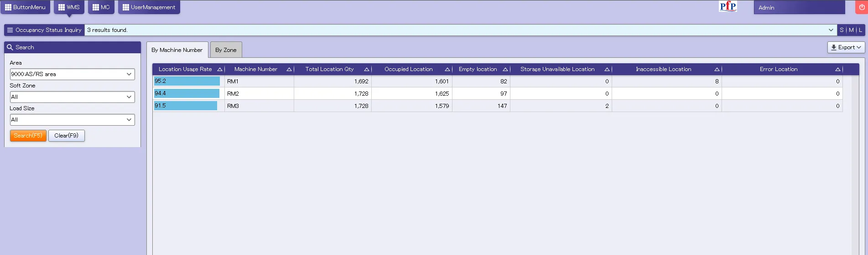868x255 pixels.
Task: Select the RM2 machine cell
Action: [x=259, y=94]
